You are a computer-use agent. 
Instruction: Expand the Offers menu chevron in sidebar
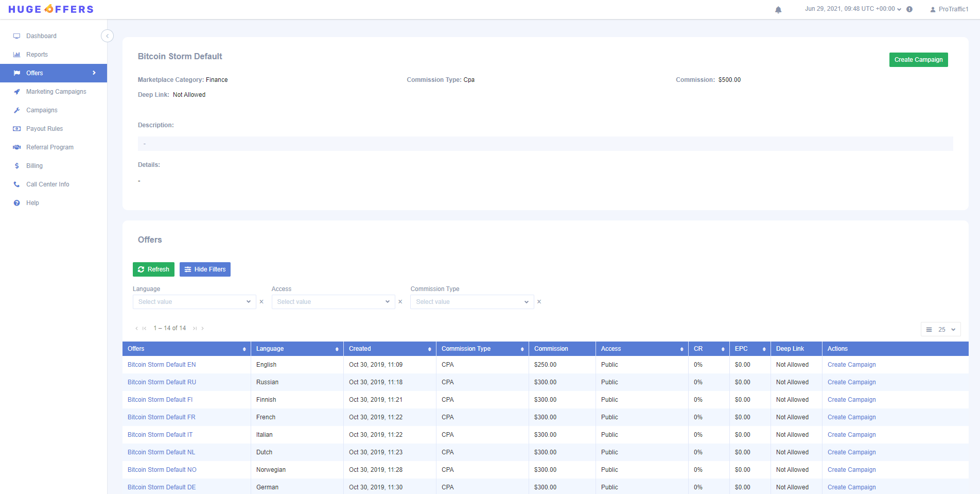tap(94, 73)
